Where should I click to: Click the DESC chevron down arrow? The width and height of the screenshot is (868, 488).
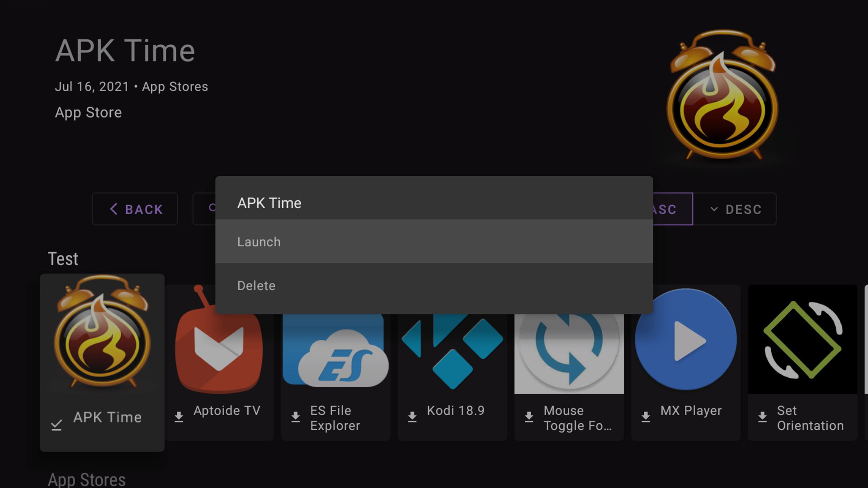[714, 209]
